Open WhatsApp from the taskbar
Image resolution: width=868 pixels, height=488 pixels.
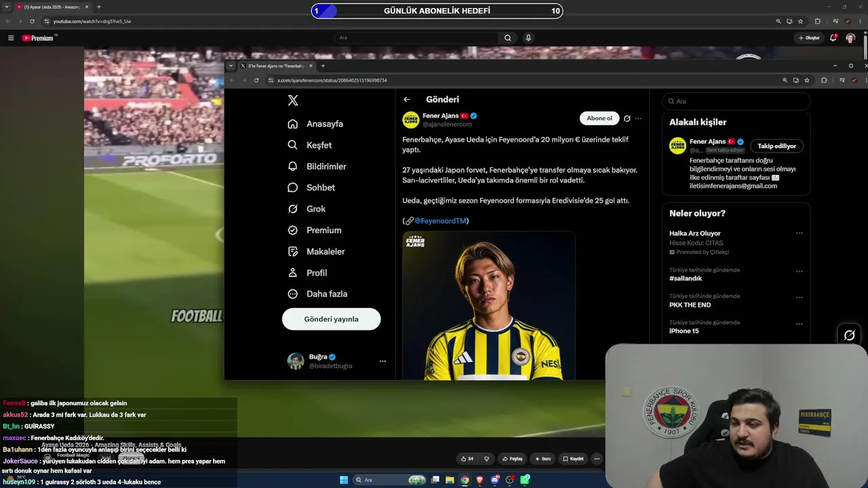pyautogui.click(x=525, y=480)
